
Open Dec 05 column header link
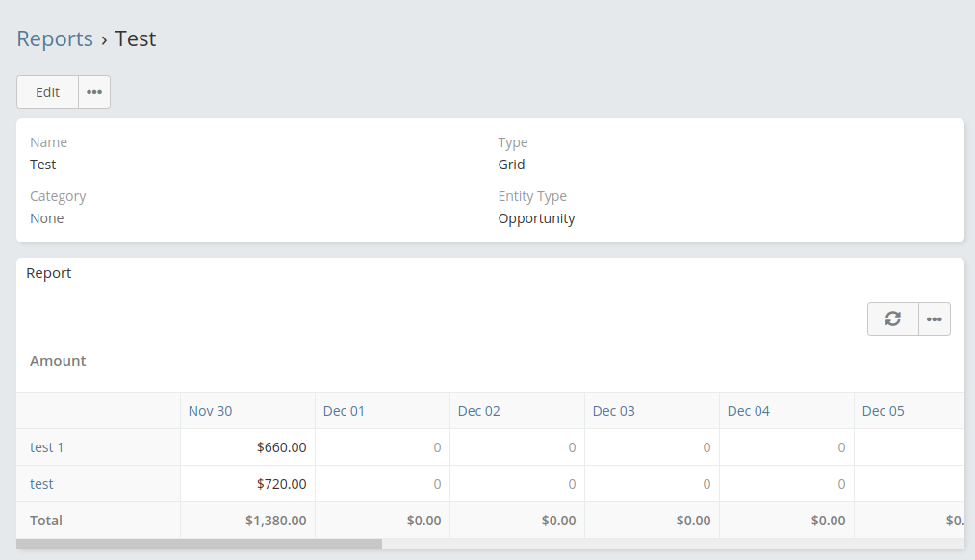883,411
